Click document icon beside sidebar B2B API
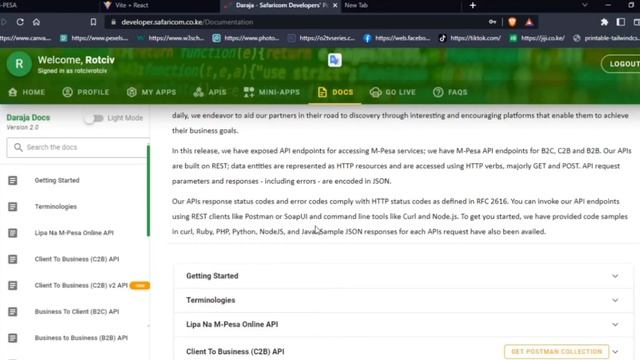Screen dimensions: 640x360 13,338
